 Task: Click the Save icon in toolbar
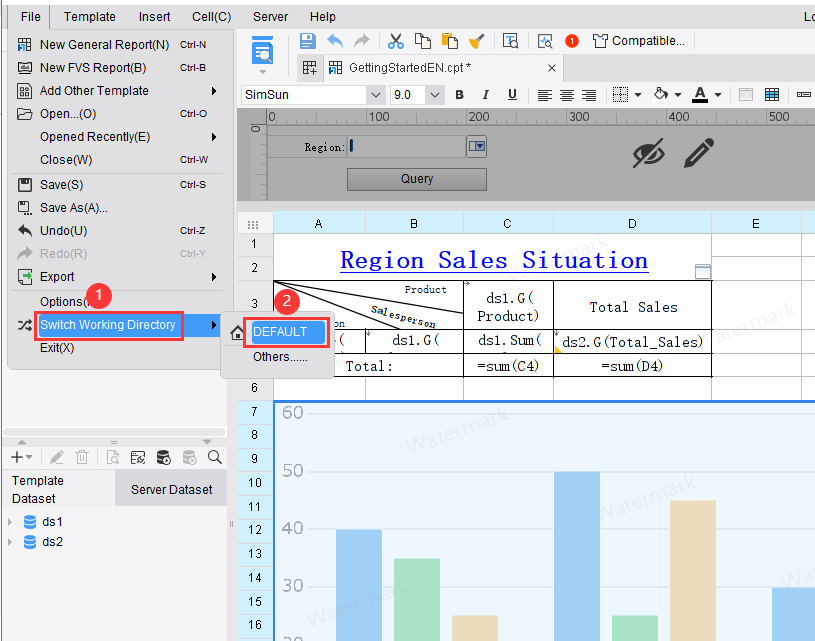pos(308,41)
